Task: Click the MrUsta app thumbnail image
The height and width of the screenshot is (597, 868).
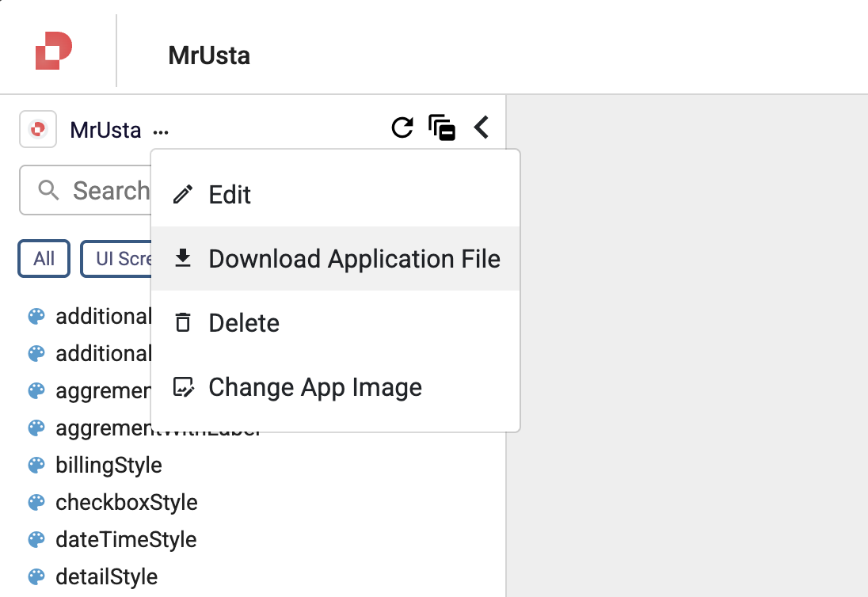Action: (x=38, y=129)
